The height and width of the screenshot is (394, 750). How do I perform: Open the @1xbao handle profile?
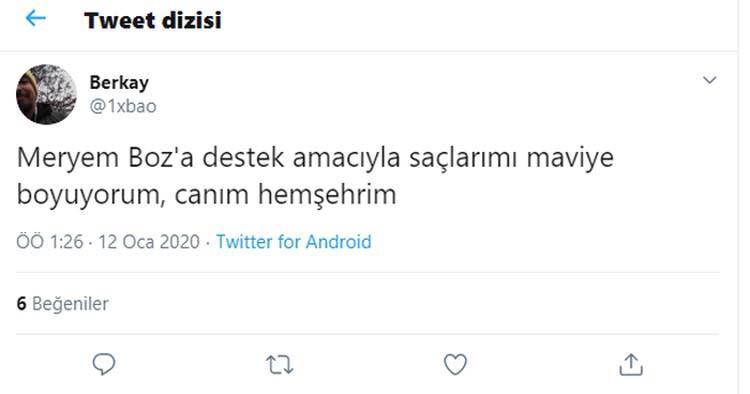coord(123,106)
